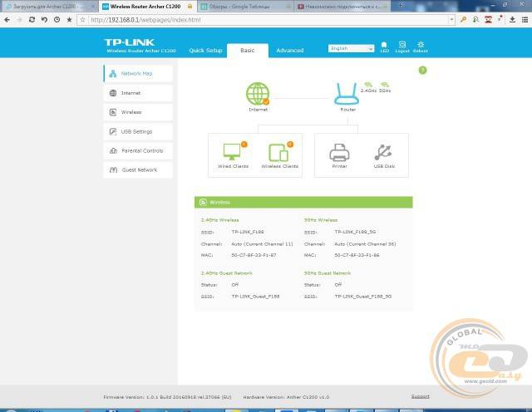Click the USB Settings sidebar icon
The height and width of the screenshot is (412, 532).
pyautogui.click(x=113, y=131)
